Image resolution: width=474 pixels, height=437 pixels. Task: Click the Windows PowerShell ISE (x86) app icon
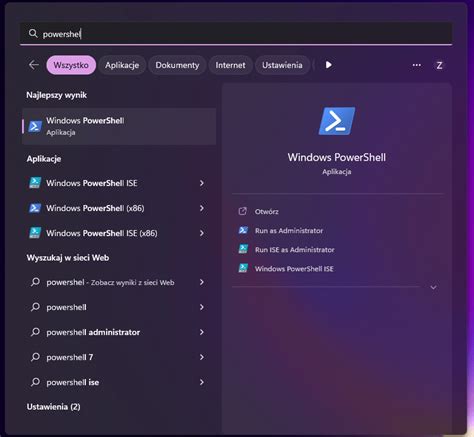35,233
